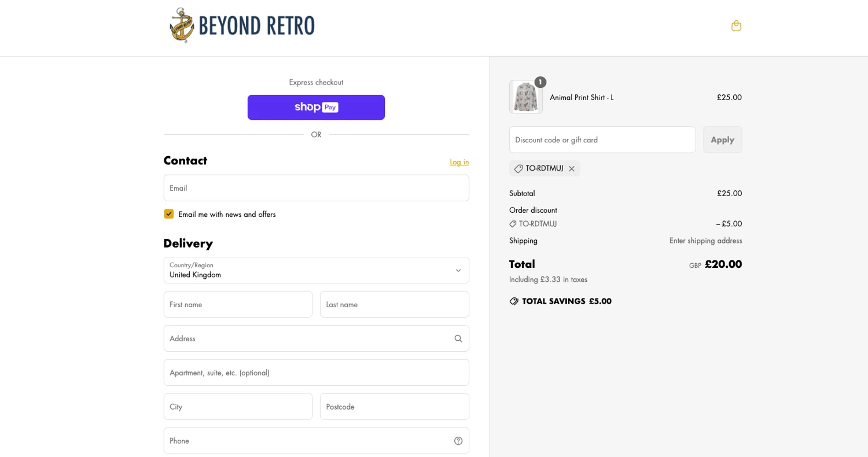
Task: Untick Email me with news and offers
Action: point(169,214)
